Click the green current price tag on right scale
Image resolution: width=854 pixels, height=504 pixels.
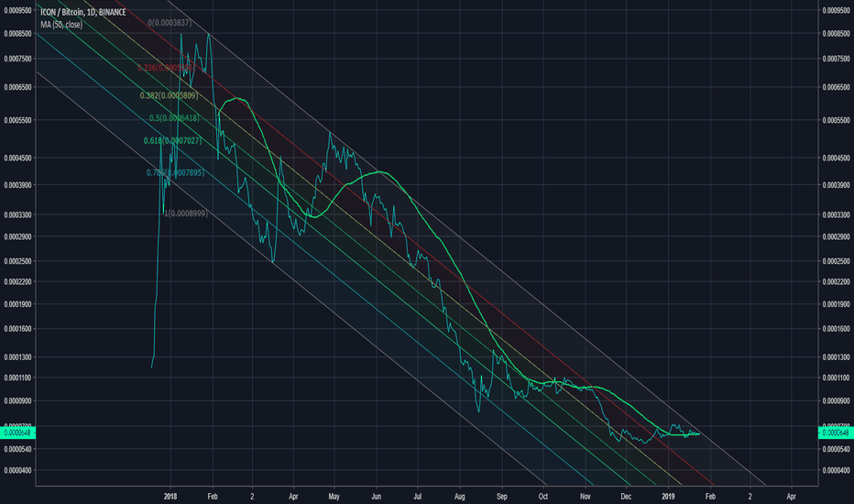point(836,433)
